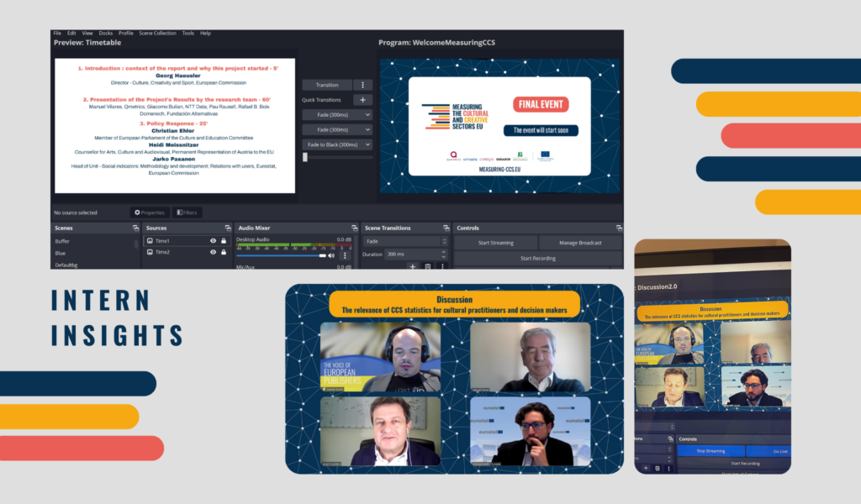Image resolution: width=861 pixels, height=504 pixels.
Task: Click the Scenes list scrollbar
Action: [x=137, y=244]
